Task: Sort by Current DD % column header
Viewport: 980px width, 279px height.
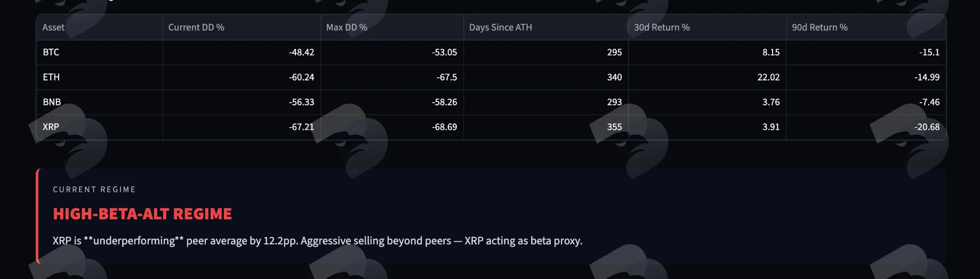Action: click(x=242, y=27)
